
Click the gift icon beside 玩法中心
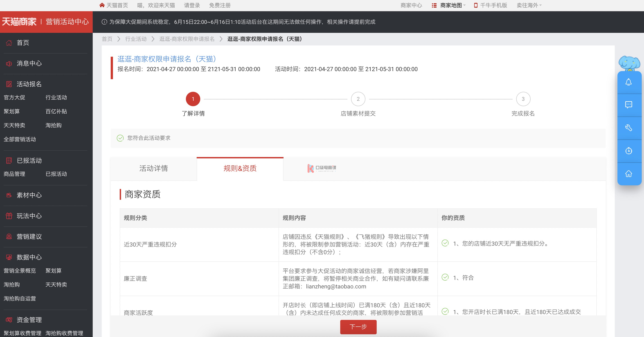point(9,216)
